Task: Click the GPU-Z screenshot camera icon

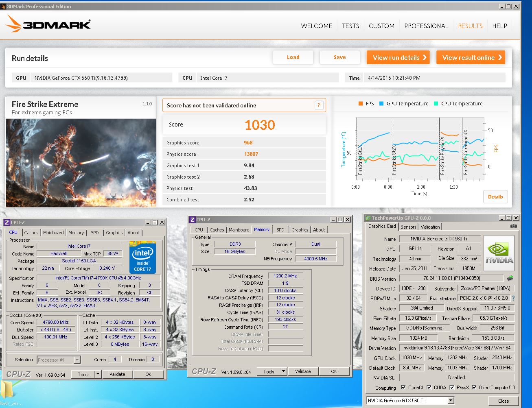Action: pos(514,226)
